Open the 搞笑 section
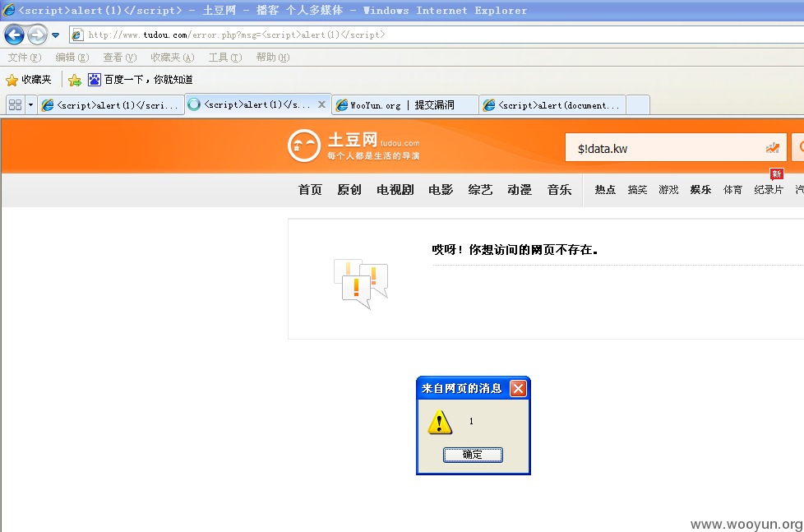Image resolution: width=804 pixels, height=532 pixels. (x=637, y=190)
